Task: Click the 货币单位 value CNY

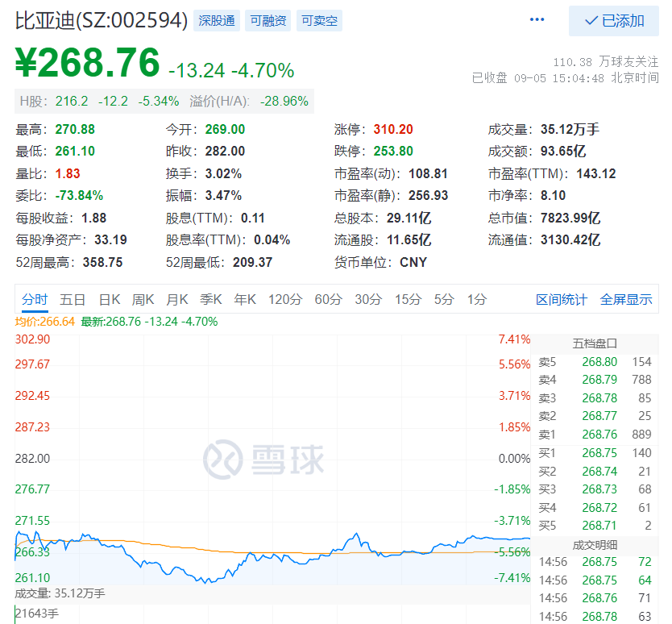Action: (x=413, y=262)
